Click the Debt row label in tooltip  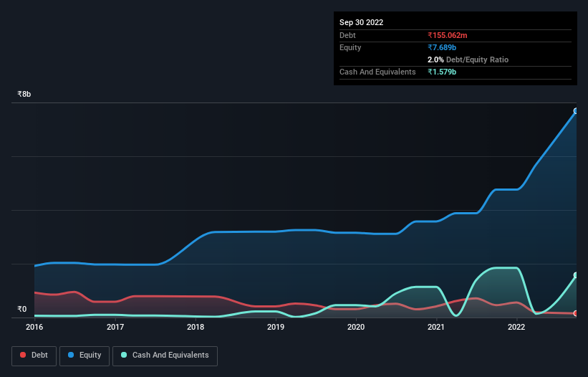click(347, 35)
